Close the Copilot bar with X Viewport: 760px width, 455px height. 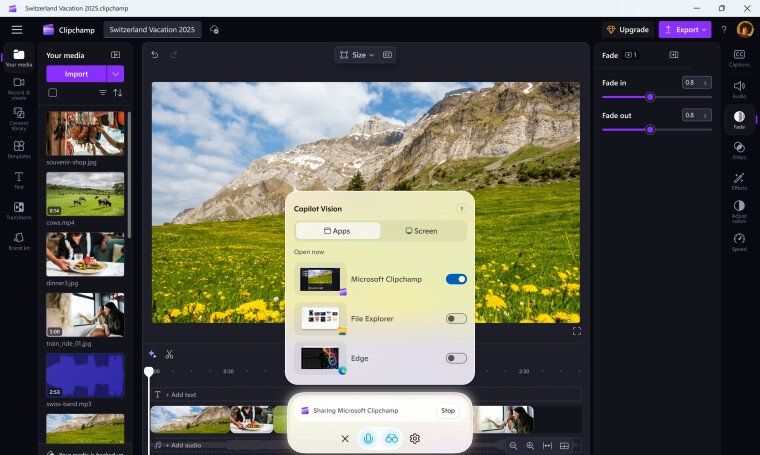(345, 439)
